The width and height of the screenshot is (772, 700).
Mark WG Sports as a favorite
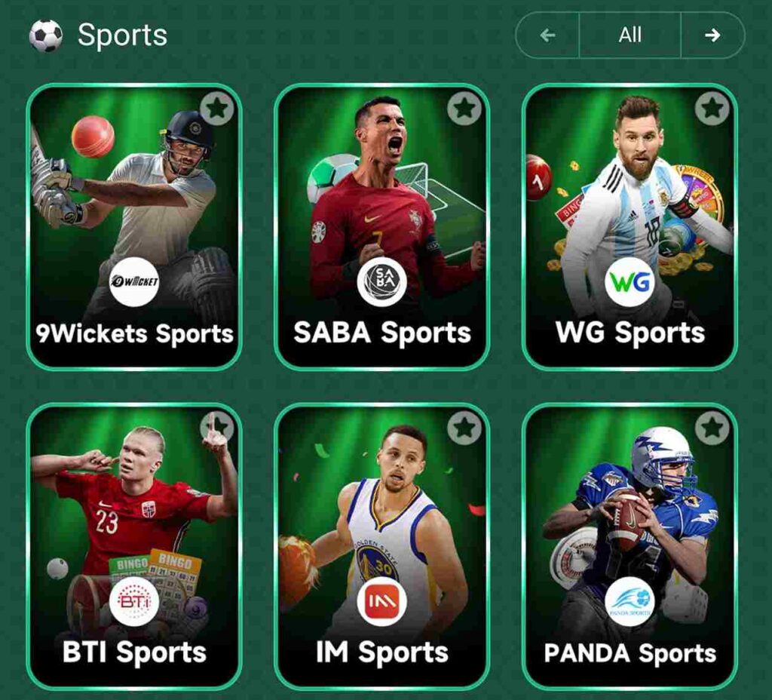[x=712, y=108]
